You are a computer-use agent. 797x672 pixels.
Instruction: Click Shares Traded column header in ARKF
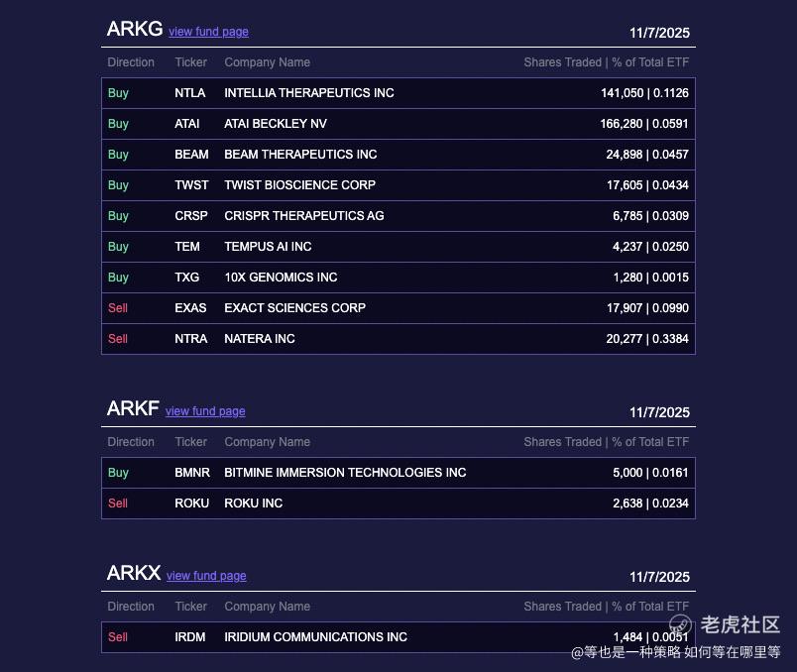pyautogui.click(x=562, y=442)
